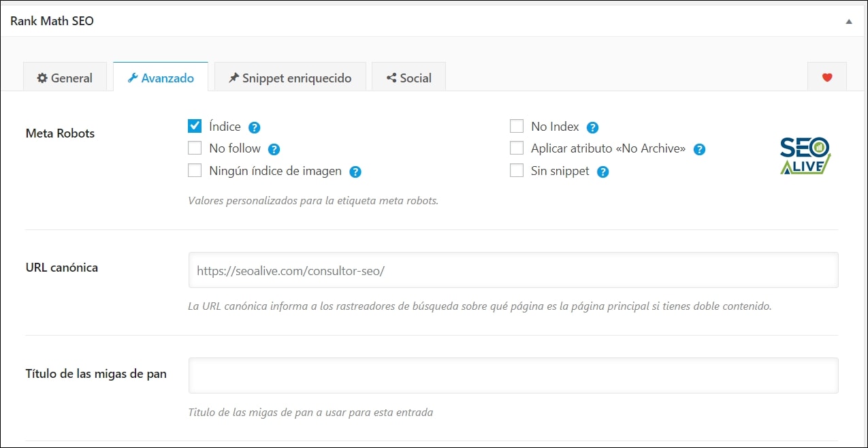Tick the Sin snippet checkbox
Screen dimensions: 868x448
pos(517,171)
